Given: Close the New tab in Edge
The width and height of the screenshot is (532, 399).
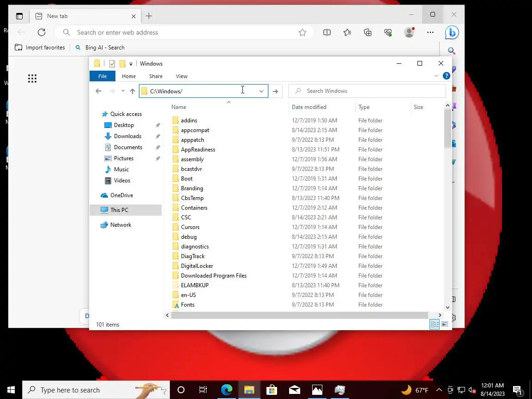Looking at the screenshot, I should (x=133, y=16).
